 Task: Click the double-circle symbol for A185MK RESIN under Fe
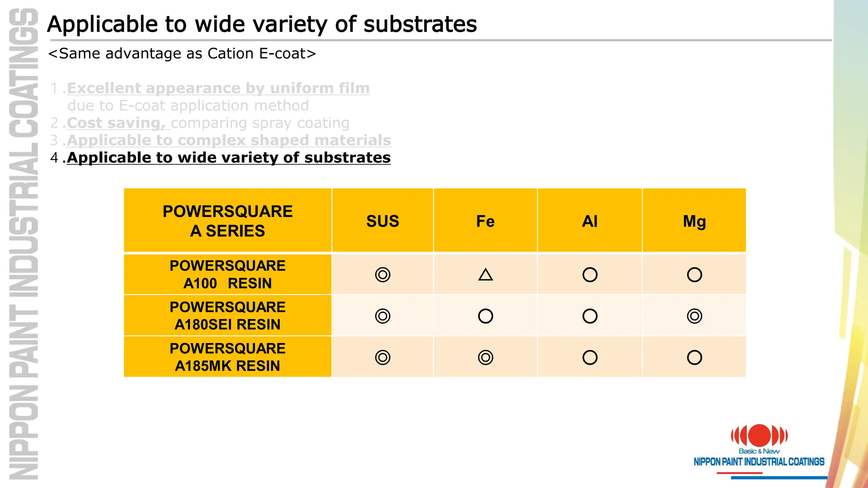tap(485, 358)
